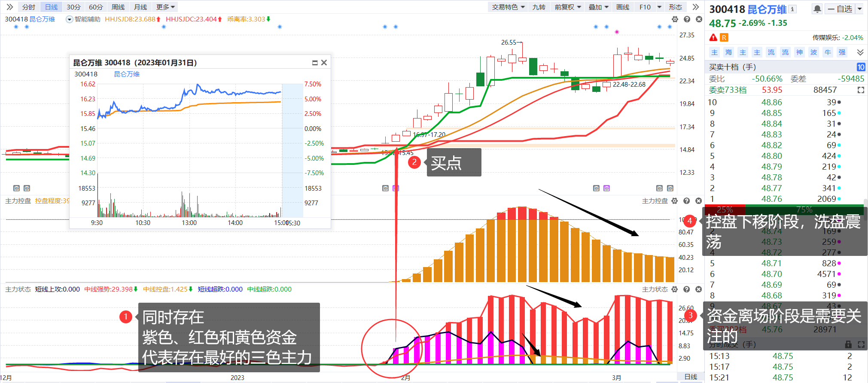Open help for 主力状态 indicator panel

(686, 289)
